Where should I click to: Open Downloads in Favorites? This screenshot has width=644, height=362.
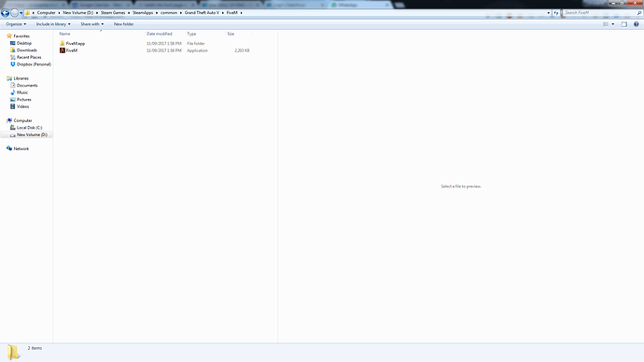(x=27, y=50)
